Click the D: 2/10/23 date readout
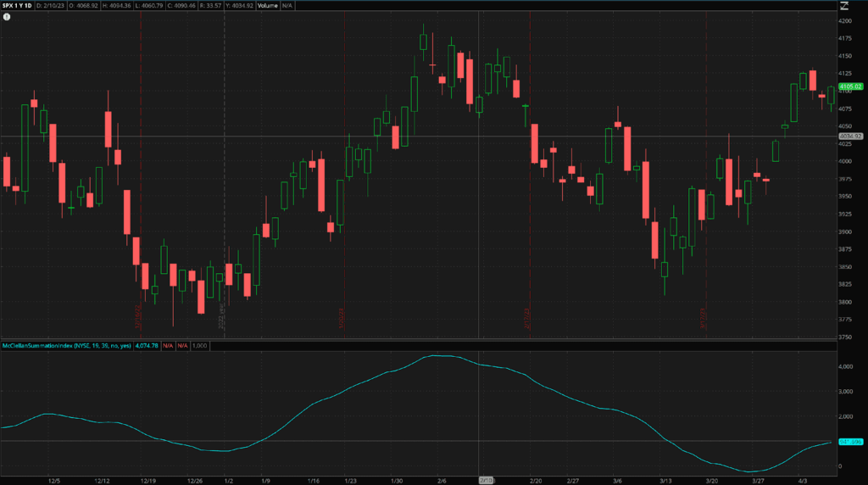The height and width of the screenshot is (485, 868). [50, 6]
